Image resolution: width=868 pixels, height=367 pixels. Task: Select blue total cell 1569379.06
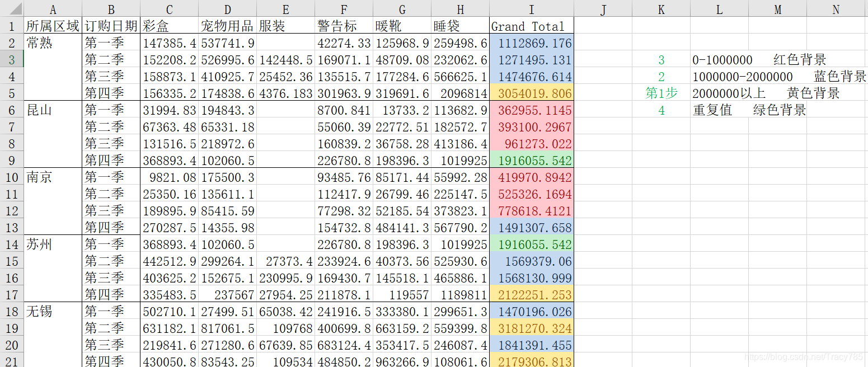point(532,261)
